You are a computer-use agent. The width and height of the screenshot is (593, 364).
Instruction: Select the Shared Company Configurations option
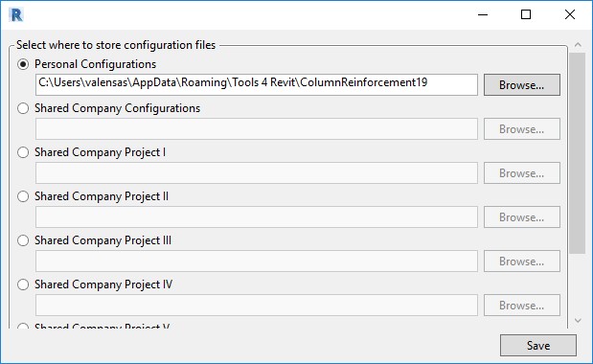23,108
